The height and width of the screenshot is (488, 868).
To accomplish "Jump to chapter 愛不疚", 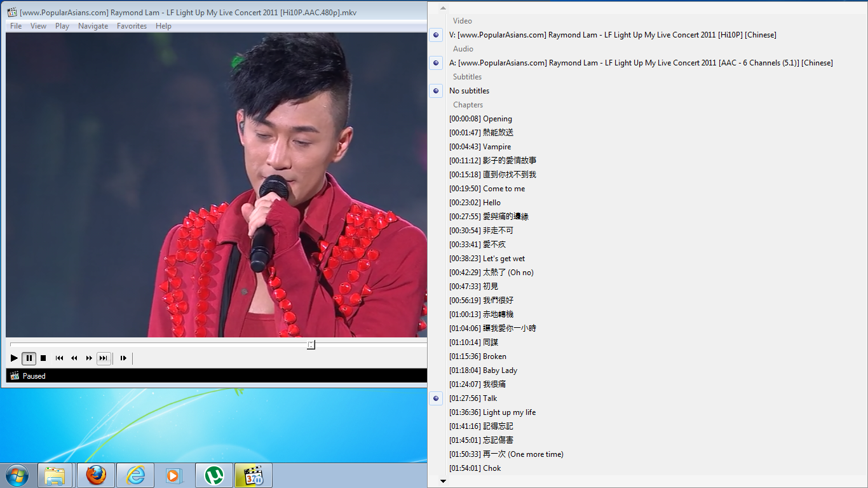I will tap(648, 245).
